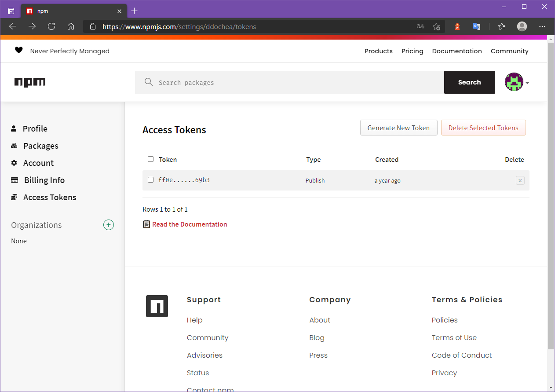Screen dimensions: 555x392
Task: Open Code of Conduct link
Action: click(x=462, y=355)
